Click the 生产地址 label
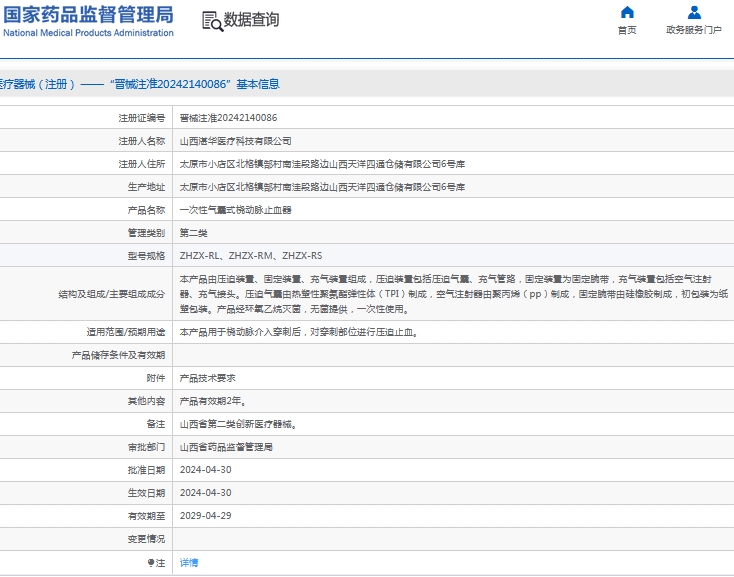 147,187
